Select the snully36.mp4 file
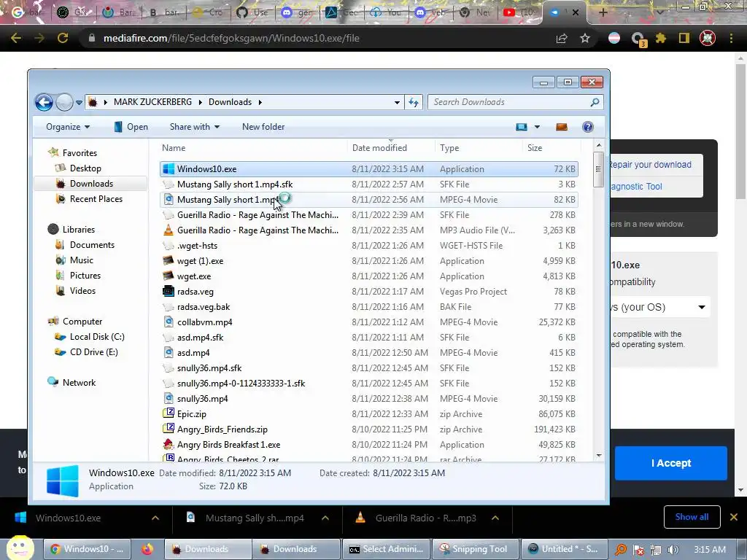This screenshot has width=747, height=560. [x=202, y=399]
